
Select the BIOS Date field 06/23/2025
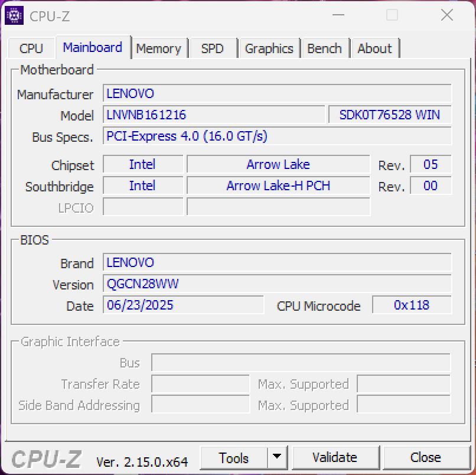point(183,305)
